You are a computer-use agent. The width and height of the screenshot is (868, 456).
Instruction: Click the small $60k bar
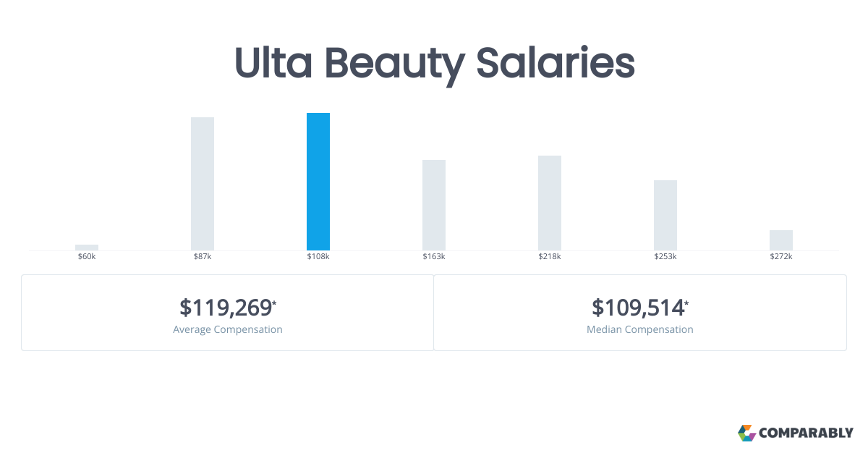point(87,248)
